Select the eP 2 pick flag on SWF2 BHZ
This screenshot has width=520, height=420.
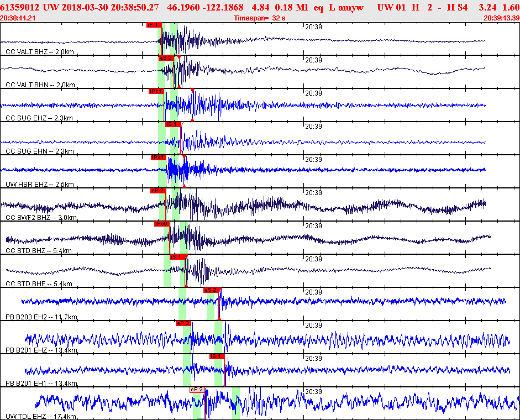(x=158, y=191)
